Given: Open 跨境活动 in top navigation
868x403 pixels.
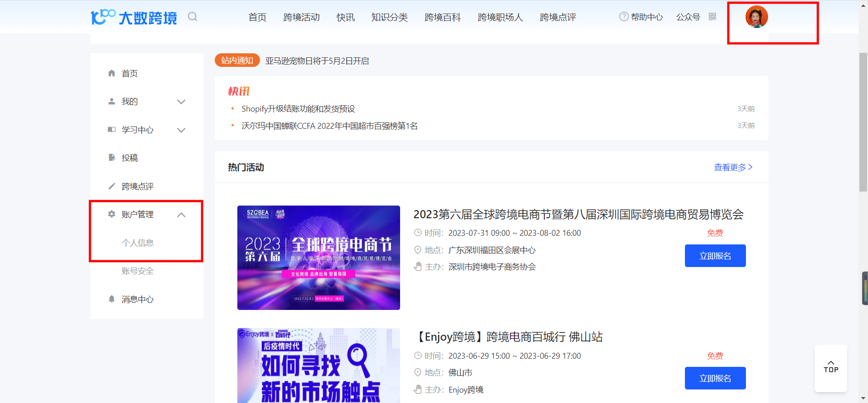Looking at the screenshot, I should point(302,17).
